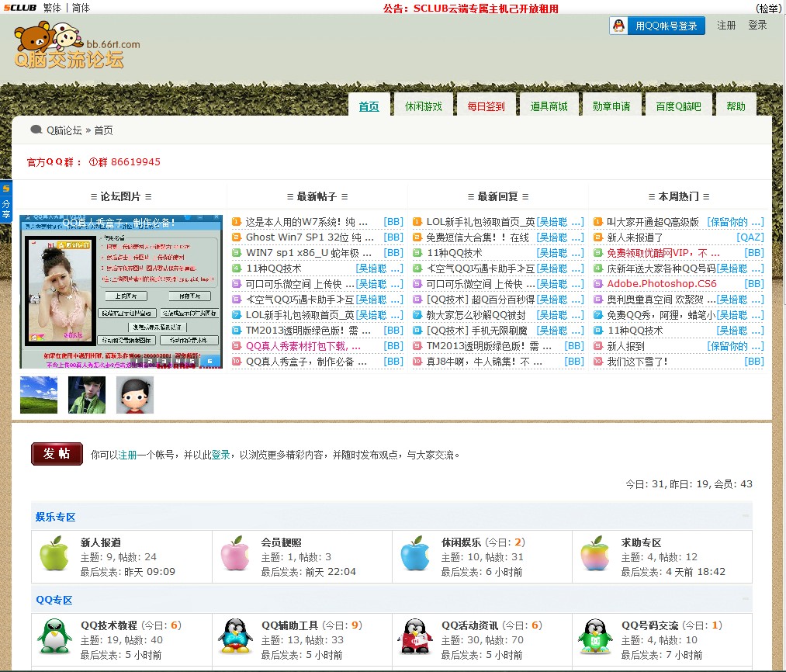Open post 这是本人用的W7系统
The width and height of the screenshot is (786, 672).
click(x=306, y=222)
